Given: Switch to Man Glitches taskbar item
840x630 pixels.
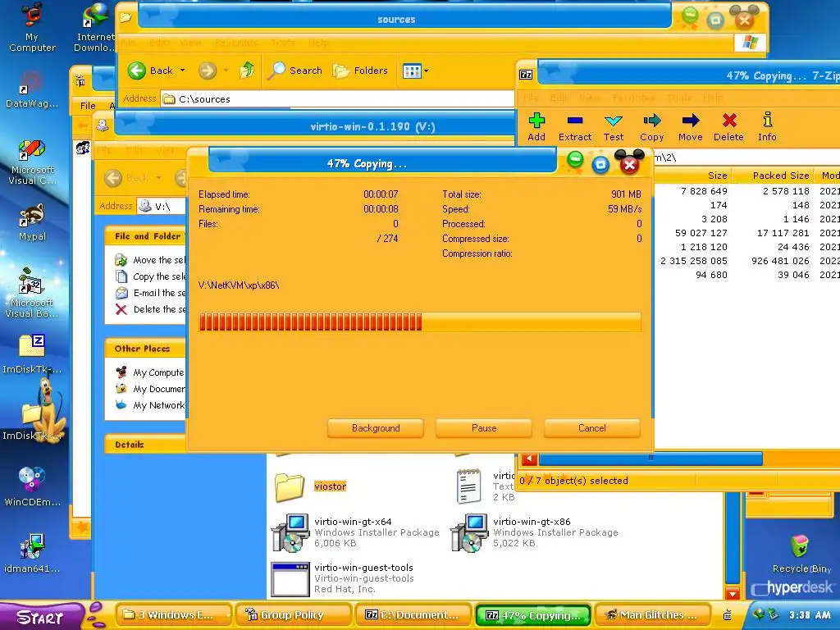Looking at the screenshot, I should (x=652, y=615).
